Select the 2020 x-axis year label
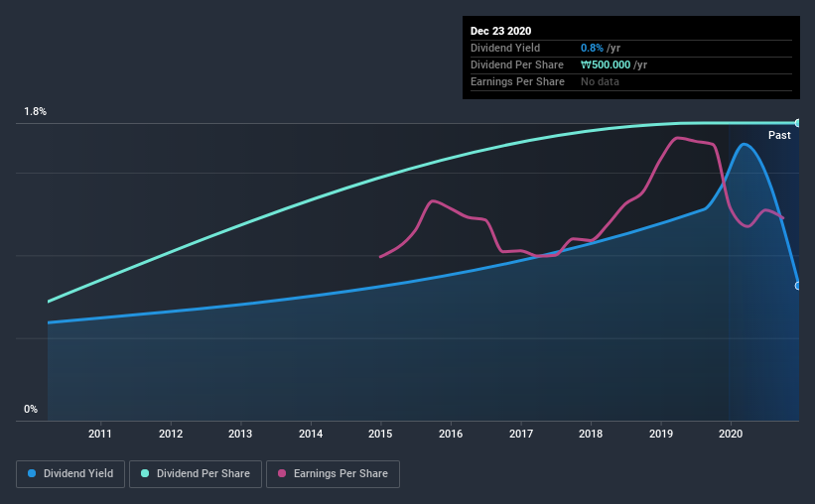 pos(731,434)
